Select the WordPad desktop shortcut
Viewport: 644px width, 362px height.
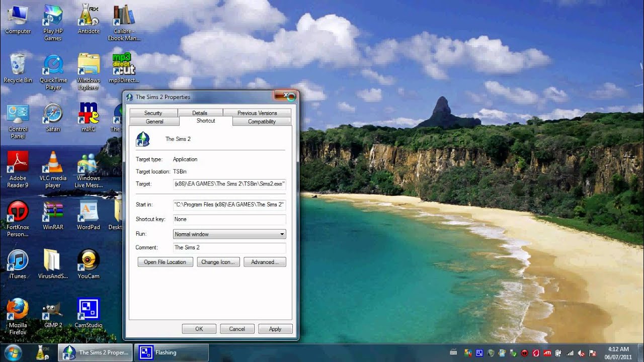coord(89,216)
